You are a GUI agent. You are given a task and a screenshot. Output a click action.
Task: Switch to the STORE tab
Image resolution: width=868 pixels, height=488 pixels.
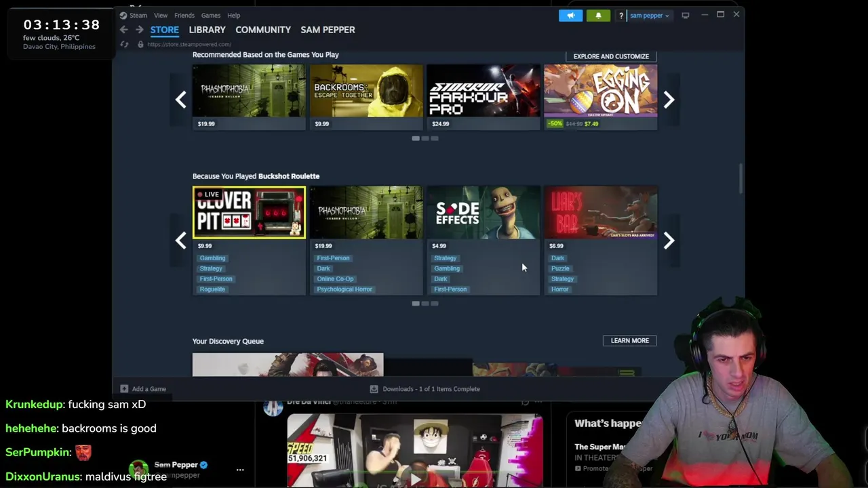click(165, 30)
